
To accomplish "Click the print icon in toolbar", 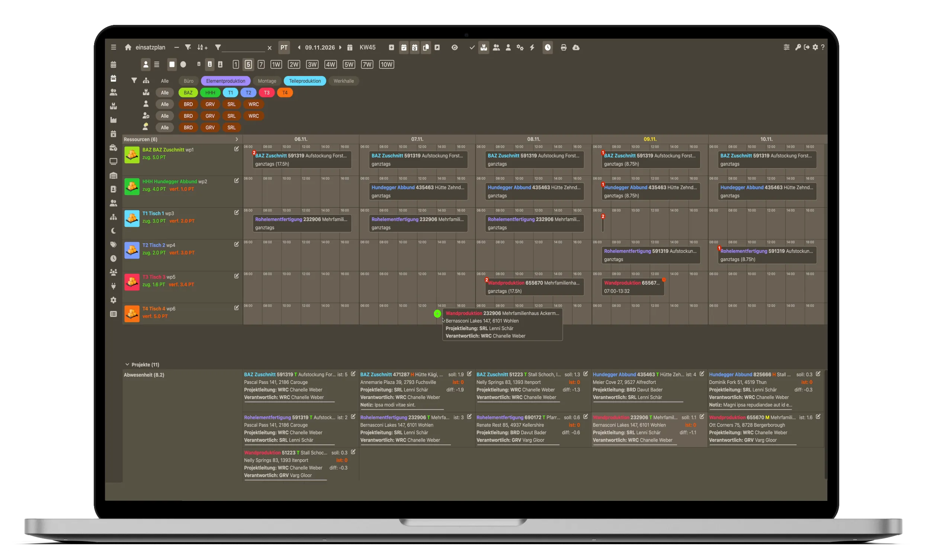I will (x=564, y=48).
